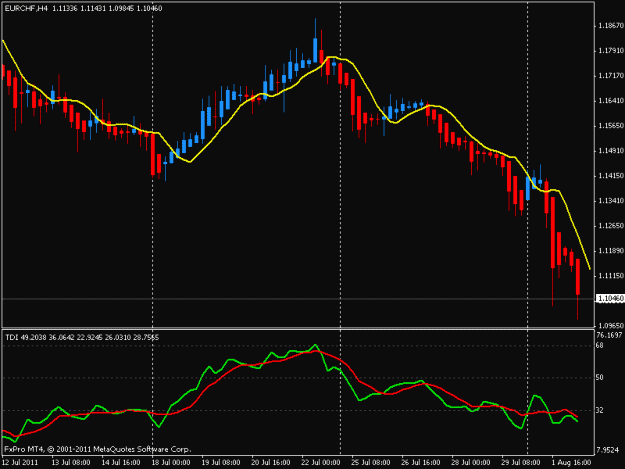Viewport: 625px width, 469px height.
Task: Select the 28 Jul 00:00 time label
Action: click(x=471, y=463)
